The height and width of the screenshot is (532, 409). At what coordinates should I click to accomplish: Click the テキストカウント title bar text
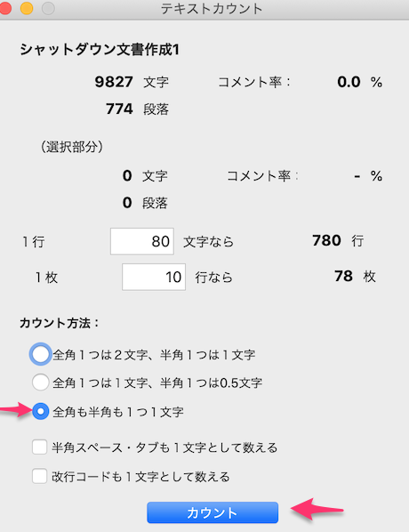click(212, 9)
